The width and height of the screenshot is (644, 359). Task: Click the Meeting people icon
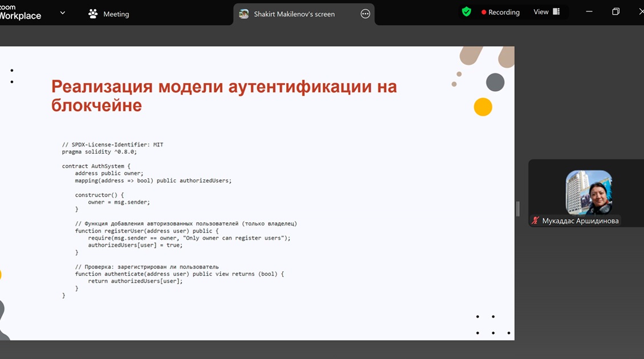93,14
